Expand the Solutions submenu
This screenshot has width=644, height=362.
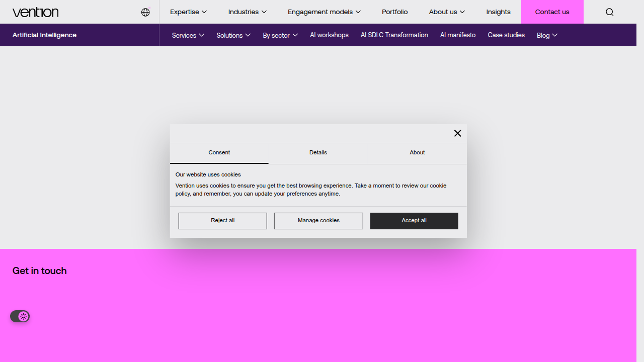(233, 35)
